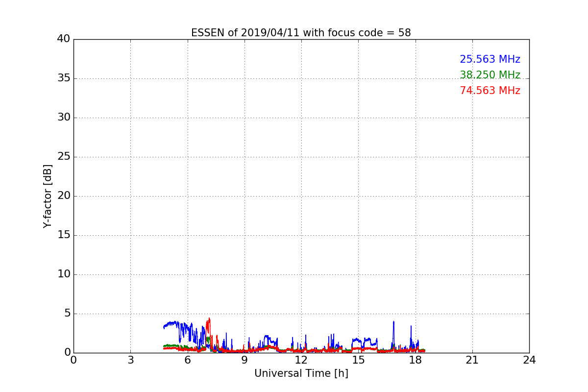Screen dimensions: 588x392
Task: Click the 'Universal Time [h]' axis label
Action: tap(301, 373)
